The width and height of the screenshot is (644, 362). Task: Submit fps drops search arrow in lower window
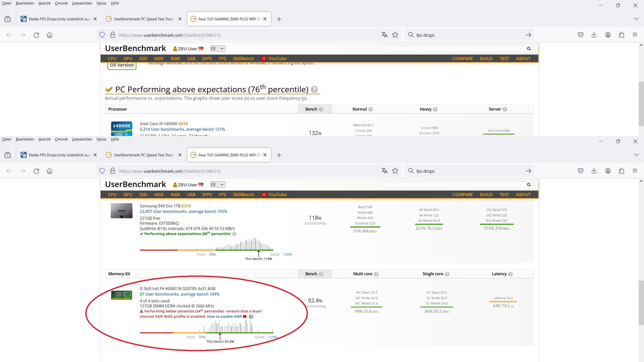(528, 171)
